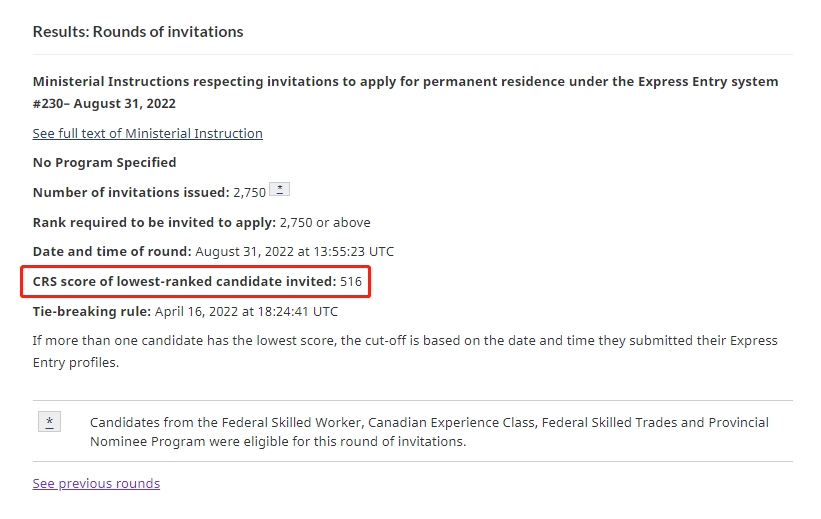Click the #230– August 31, 2022 text
The height and width of the screenshot is (519, 821).
point(104,103)
